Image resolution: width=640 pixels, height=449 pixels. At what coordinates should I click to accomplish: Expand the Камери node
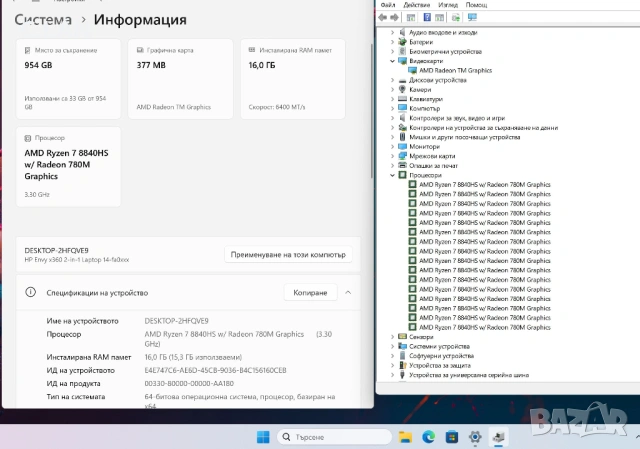pos(392,89)
